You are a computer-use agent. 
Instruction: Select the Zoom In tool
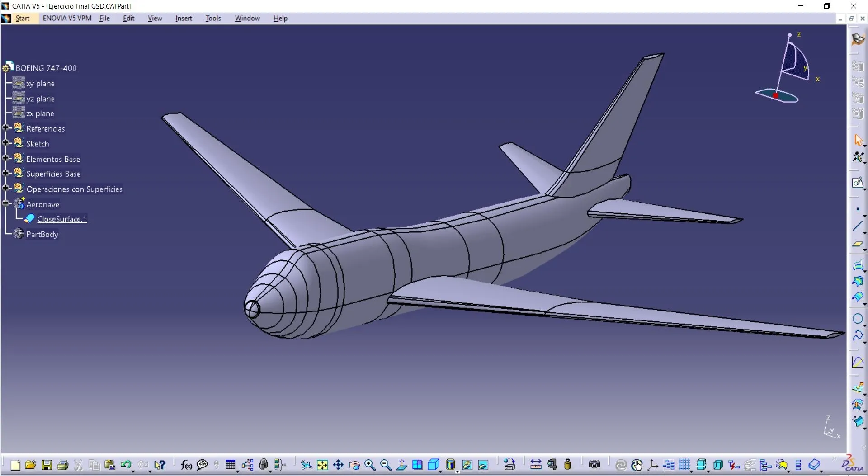[x=370, y=465]
